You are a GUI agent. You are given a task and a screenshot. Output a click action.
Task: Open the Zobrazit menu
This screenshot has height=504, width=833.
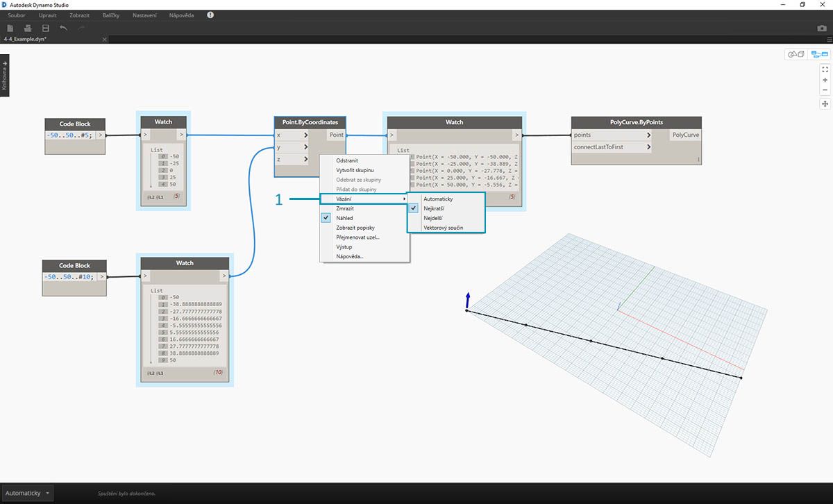coord(80,15)
